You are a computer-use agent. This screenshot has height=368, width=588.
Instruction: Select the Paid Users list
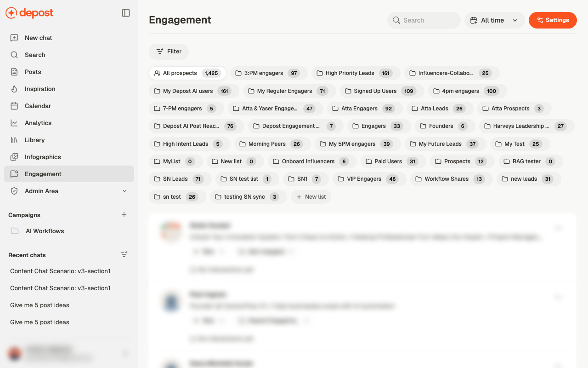tap(393, 161)
